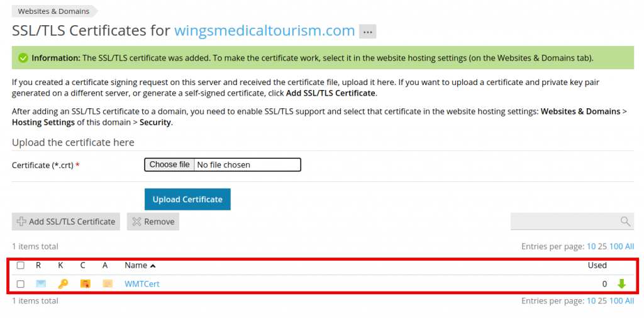The width and height of the screenshot is (644, 318).
Task: Click Choose file to browse certificate
Action: pos(169,164)
